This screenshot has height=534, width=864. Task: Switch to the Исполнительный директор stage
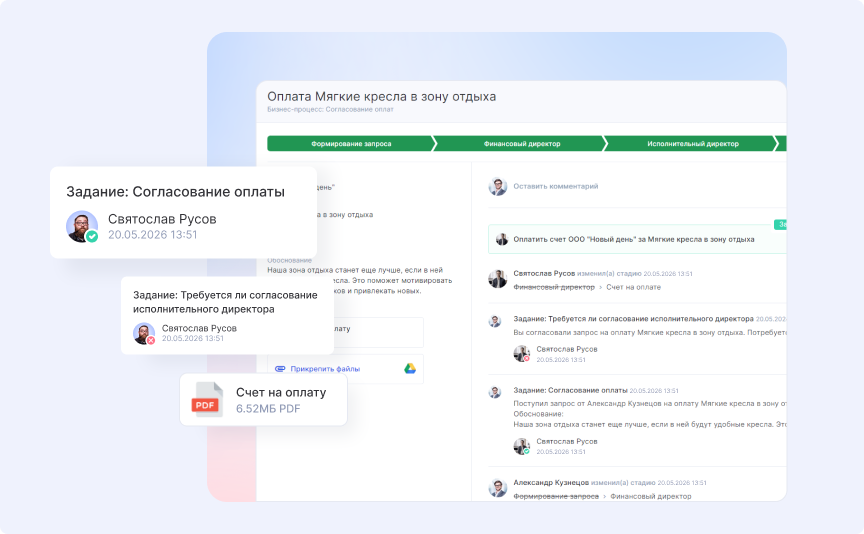692,144
